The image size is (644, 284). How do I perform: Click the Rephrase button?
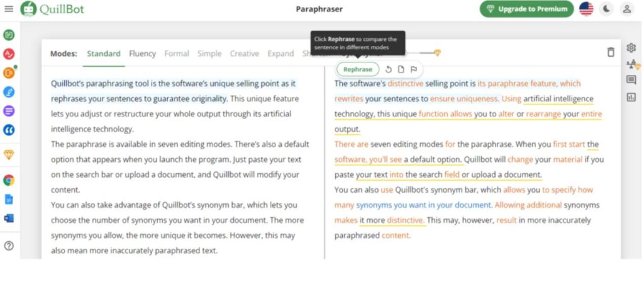[x=358, y=69]
